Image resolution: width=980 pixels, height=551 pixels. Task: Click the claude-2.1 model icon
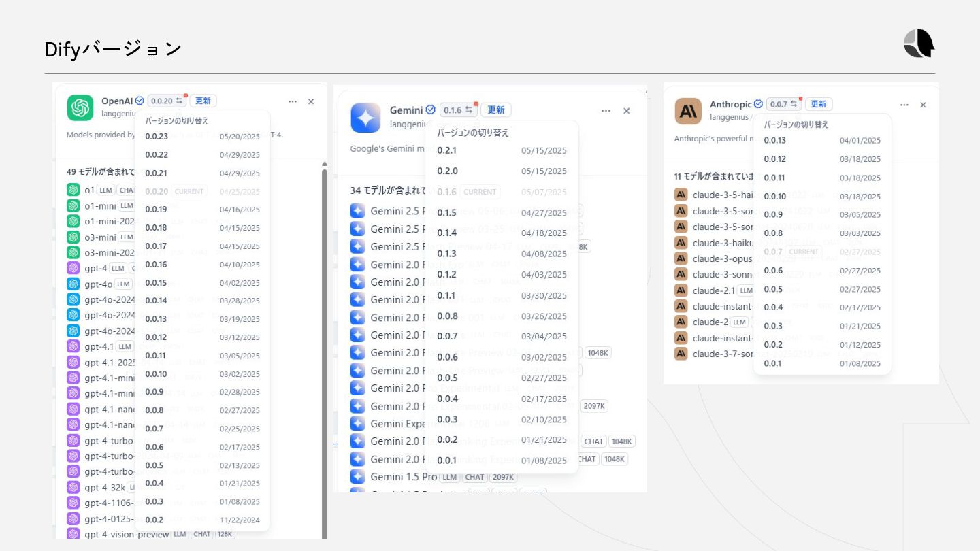[x=681, y=290]
